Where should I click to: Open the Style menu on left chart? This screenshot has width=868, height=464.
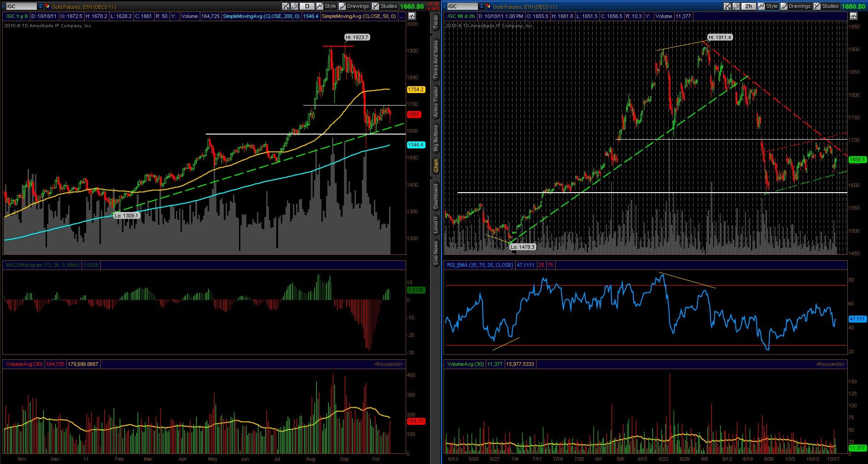(x=326, y=6)
